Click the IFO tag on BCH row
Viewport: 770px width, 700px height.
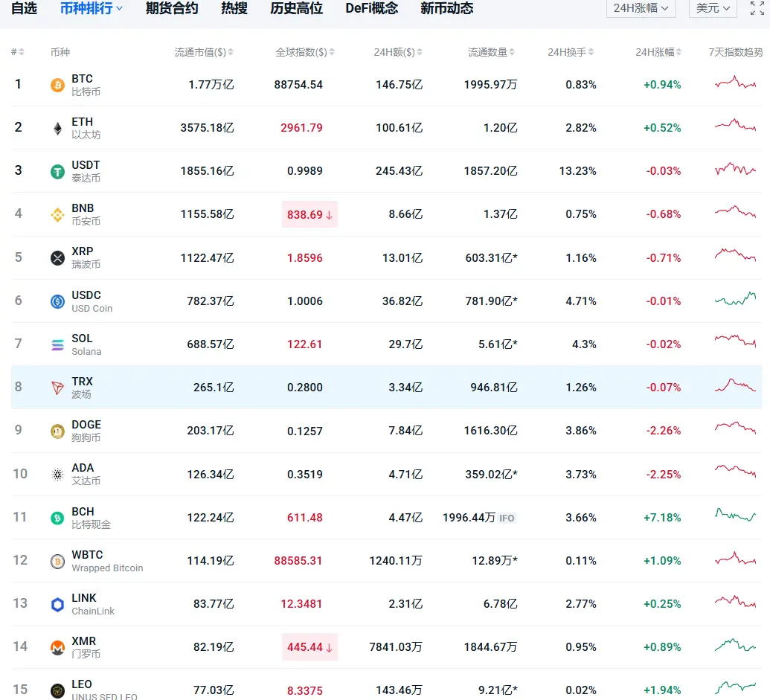tap(507, 518)
